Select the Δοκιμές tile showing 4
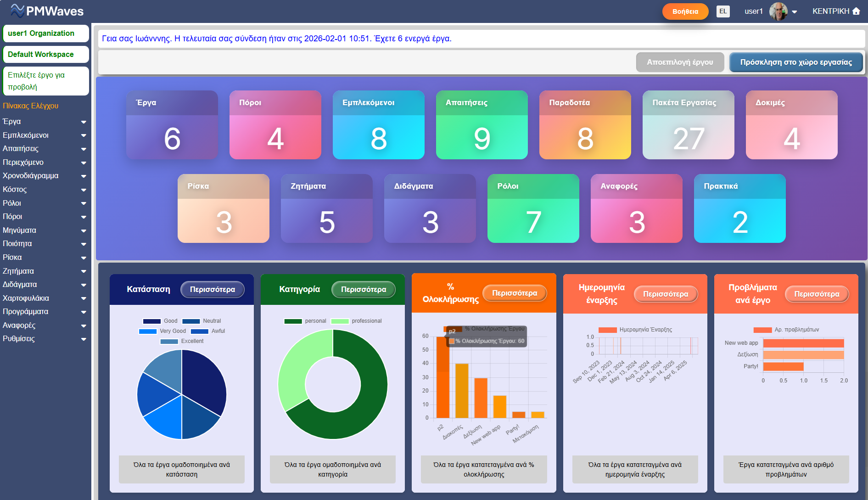The height and width of the screenshot is (500, 868). [x=791, y=125]
